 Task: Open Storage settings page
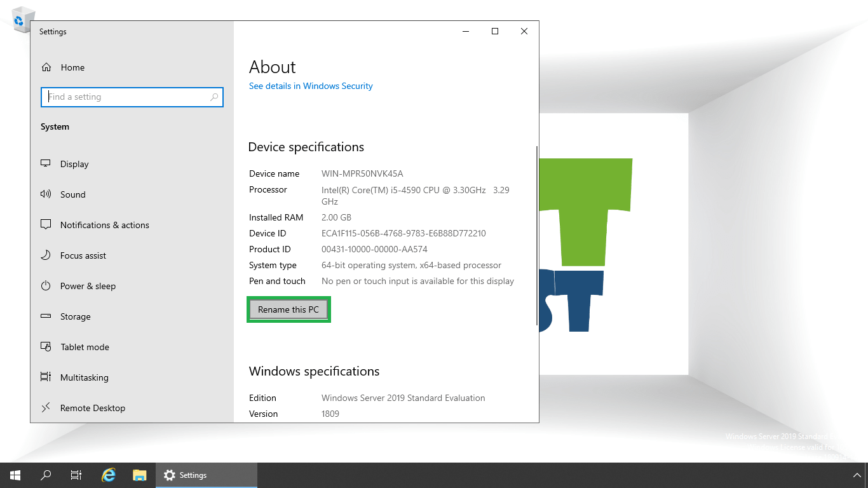coord(132,316)
